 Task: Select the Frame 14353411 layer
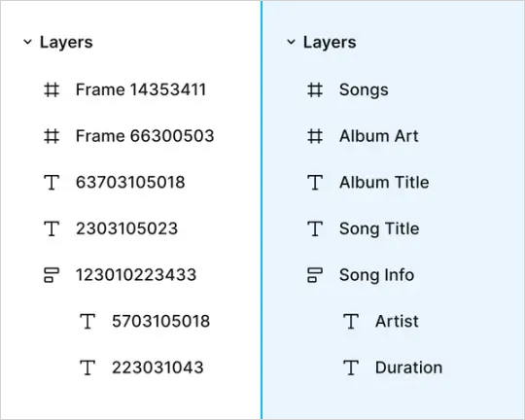coord(141,89)
